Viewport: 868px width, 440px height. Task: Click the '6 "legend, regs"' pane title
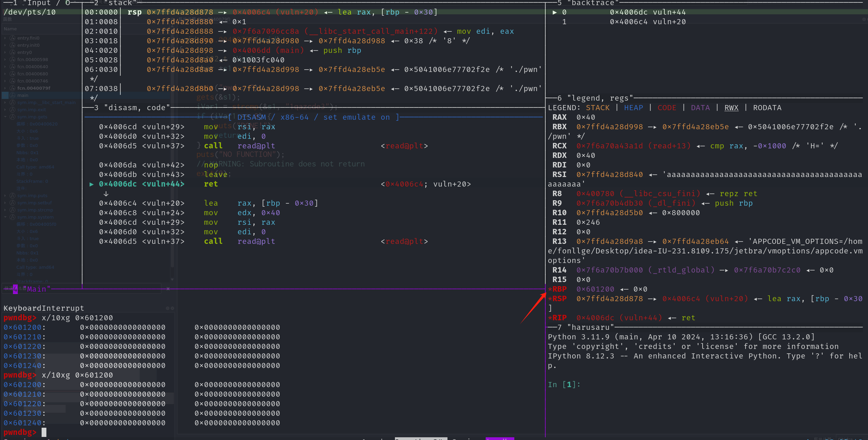pos(595,98)
